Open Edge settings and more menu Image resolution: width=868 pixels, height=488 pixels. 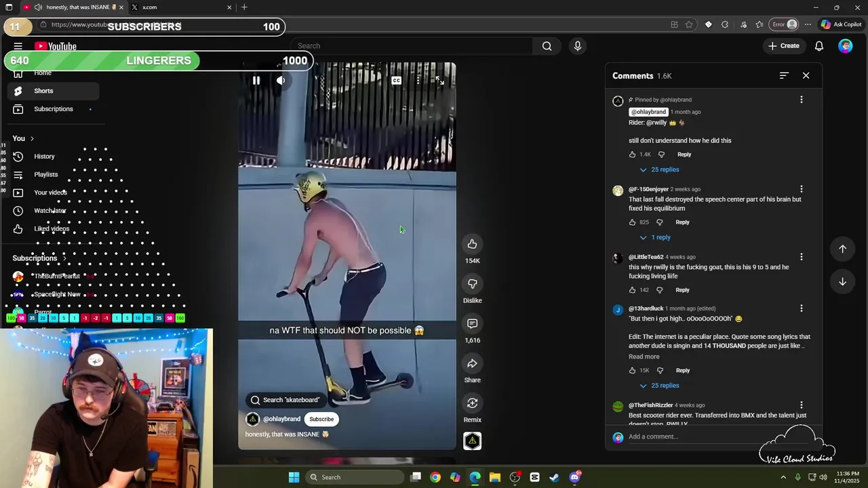point(808,24)
